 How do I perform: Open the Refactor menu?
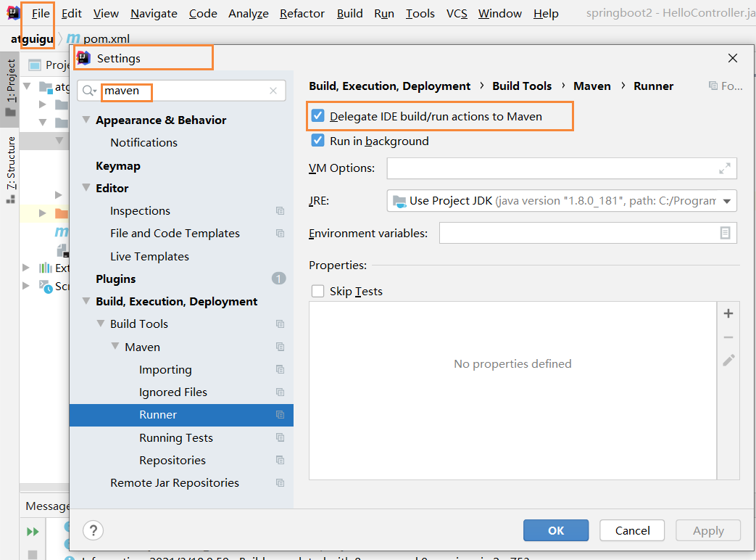coord(302,14)
